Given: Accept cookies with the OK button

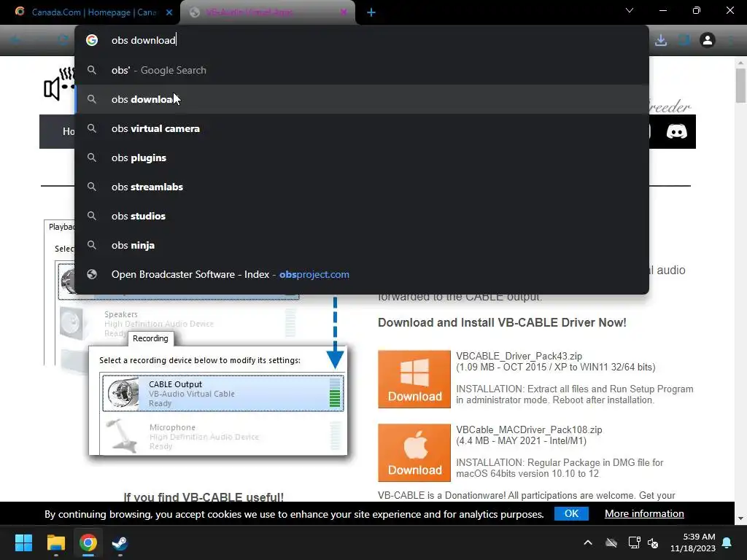Looking at the screenshot, I should (x=571, y=513).
